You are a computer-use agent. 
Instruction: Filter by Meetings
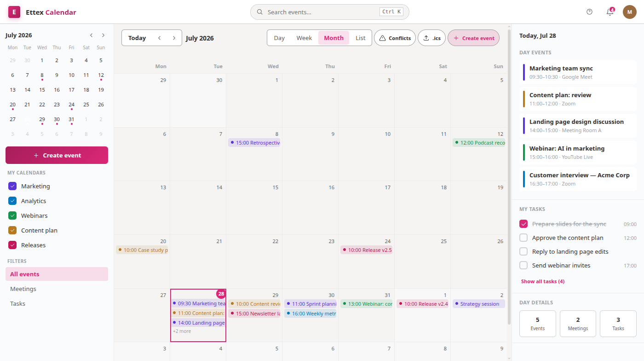pos(57,289)
